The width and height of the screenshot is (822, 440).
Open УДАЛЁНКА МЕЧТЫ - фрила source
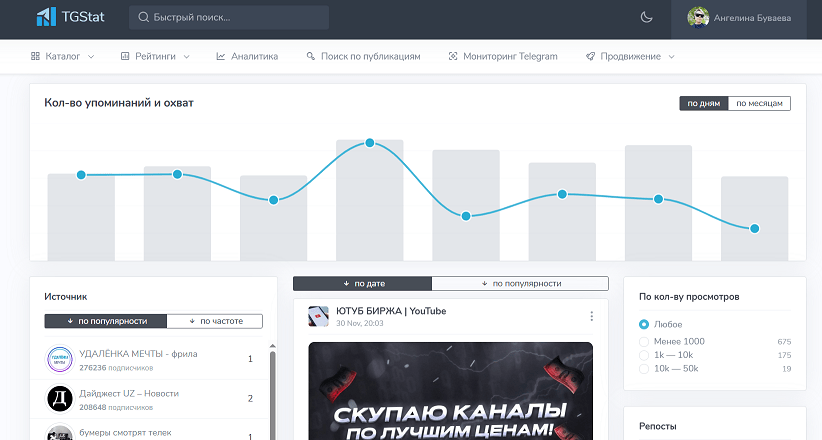pyautogui.click(x=138, y=354)
